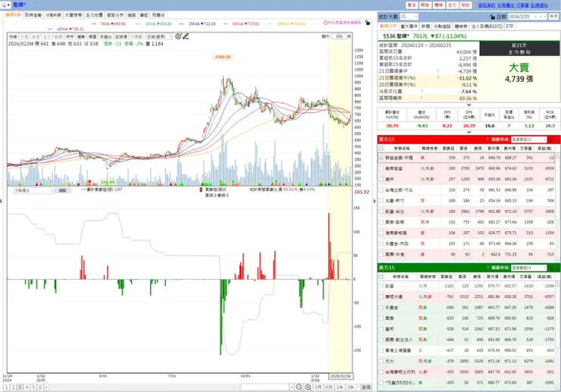Click the 擷取 button beside indicator dropdown

click(x=63, y=190)
